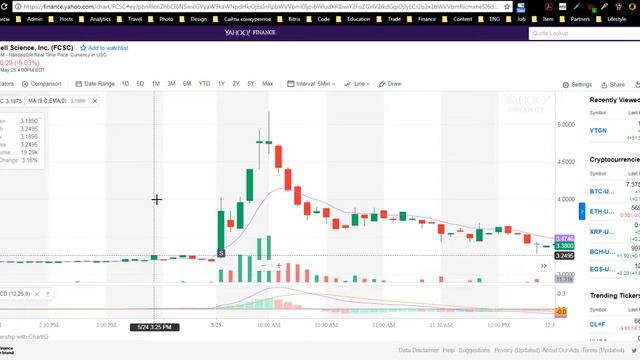This screenshot has width=640, height=360.
Task: Open the About Our Ads footer link
Action: 560,350
